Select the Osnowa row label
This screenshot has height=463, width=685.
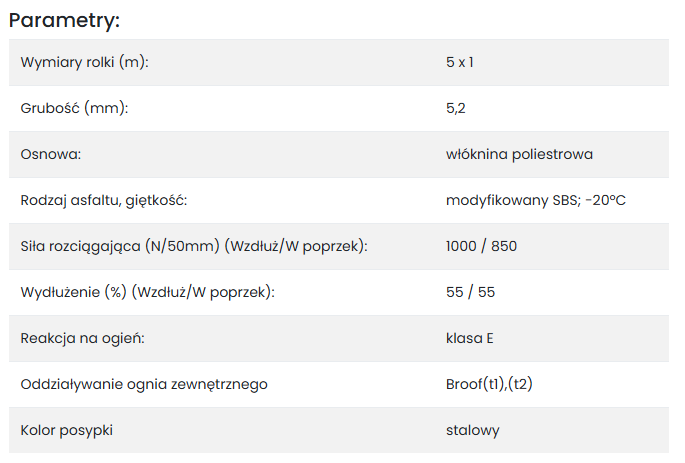pos(50,155)
